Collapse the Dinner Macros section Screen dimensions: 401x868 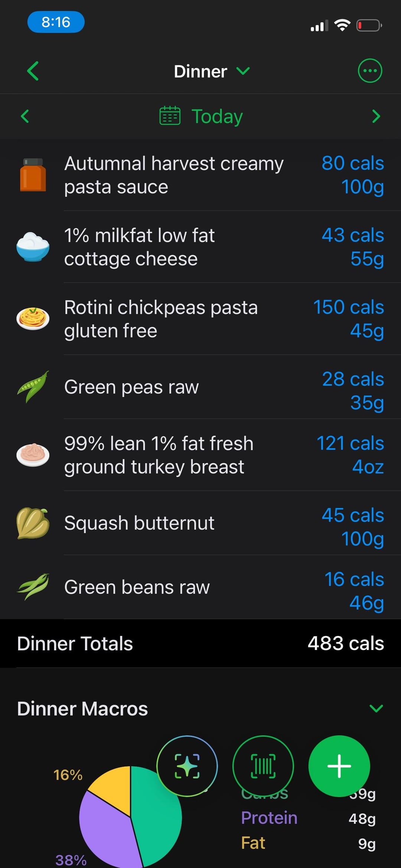pyautogui.click(x=376, y=708)
